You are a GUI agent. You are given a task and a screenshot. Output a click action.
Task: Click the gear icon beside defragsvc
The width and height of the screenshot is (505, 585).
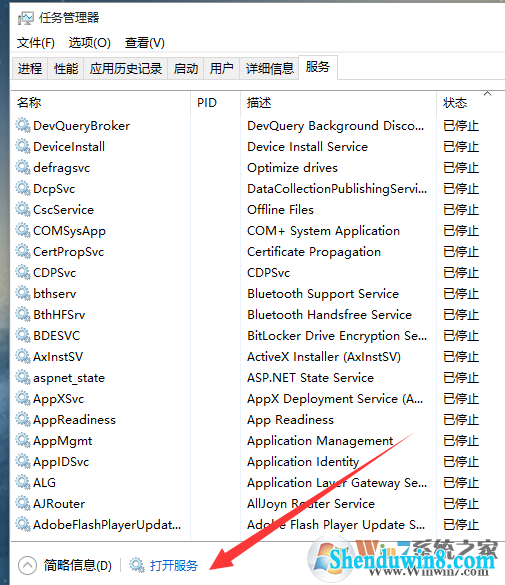(23, 168)
